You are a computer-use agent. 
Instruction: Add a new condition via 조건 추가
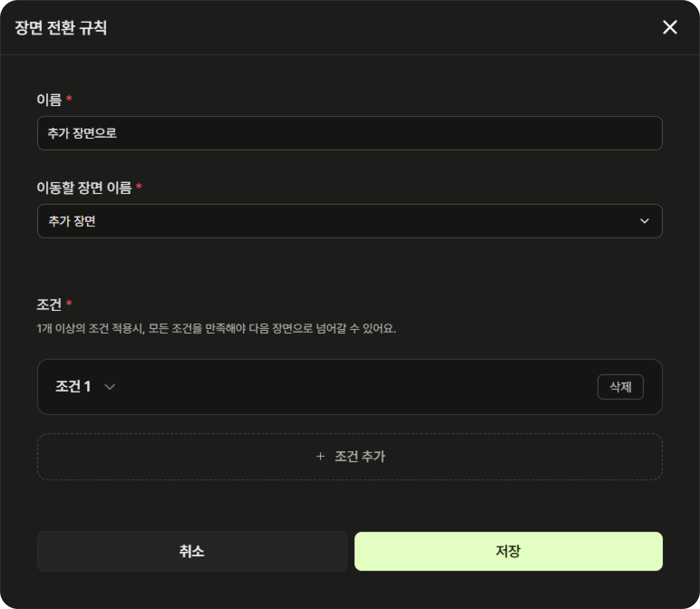pos(350,457)
